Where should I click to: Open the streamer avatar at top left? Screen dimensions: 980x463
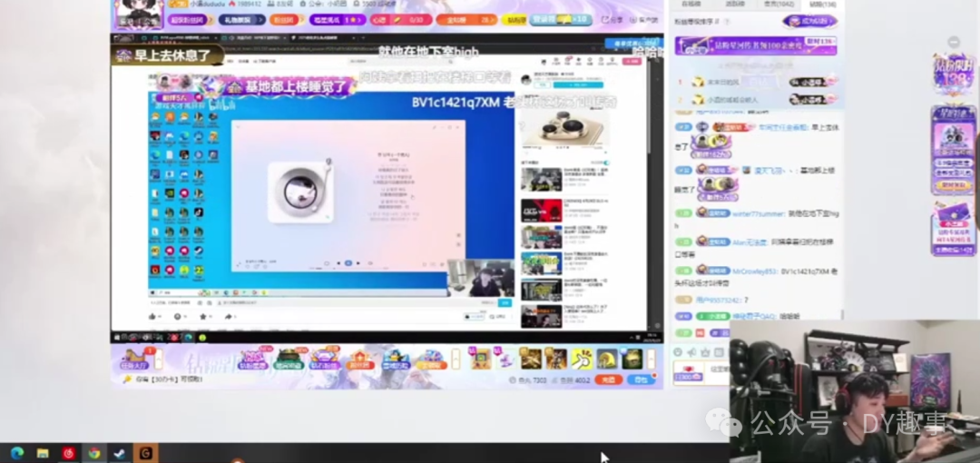pyautogui.click(x=140, y=14)
